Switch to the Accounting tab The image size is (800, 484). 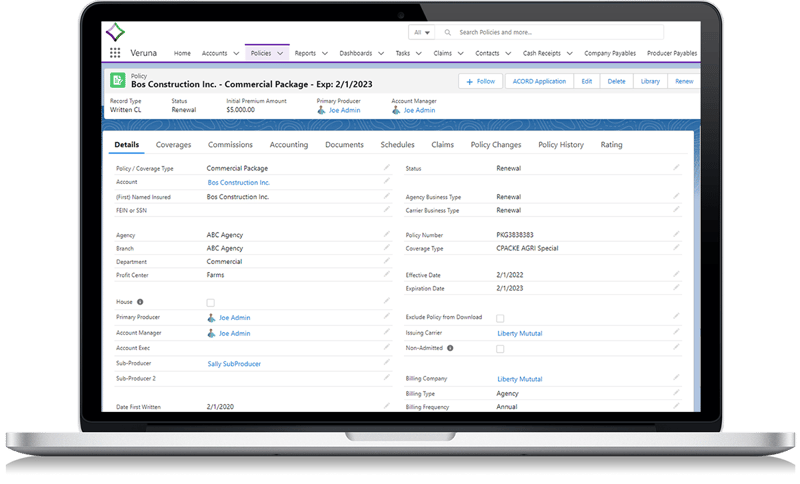coord(289,145)
